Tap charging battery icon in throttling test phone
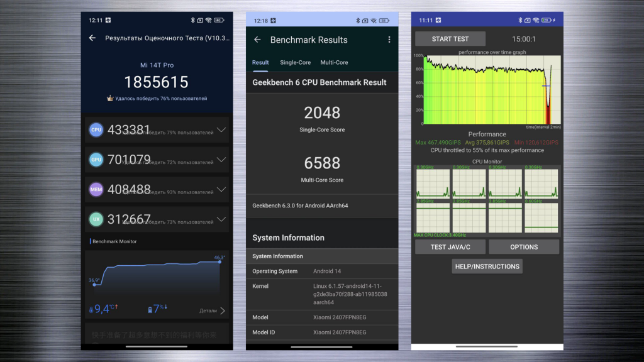Screen dimensions: 644x362 tap(548, 20)
